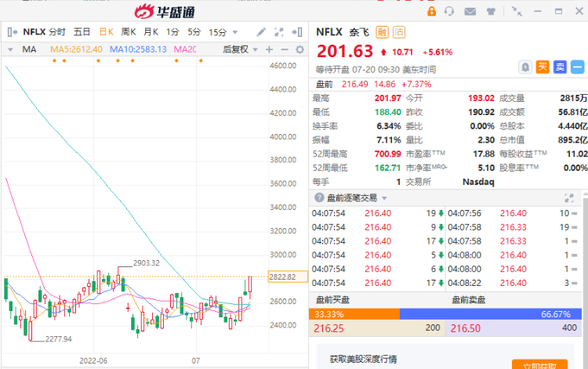Switch to 15分 minute chart

click(x=218, y=33)
